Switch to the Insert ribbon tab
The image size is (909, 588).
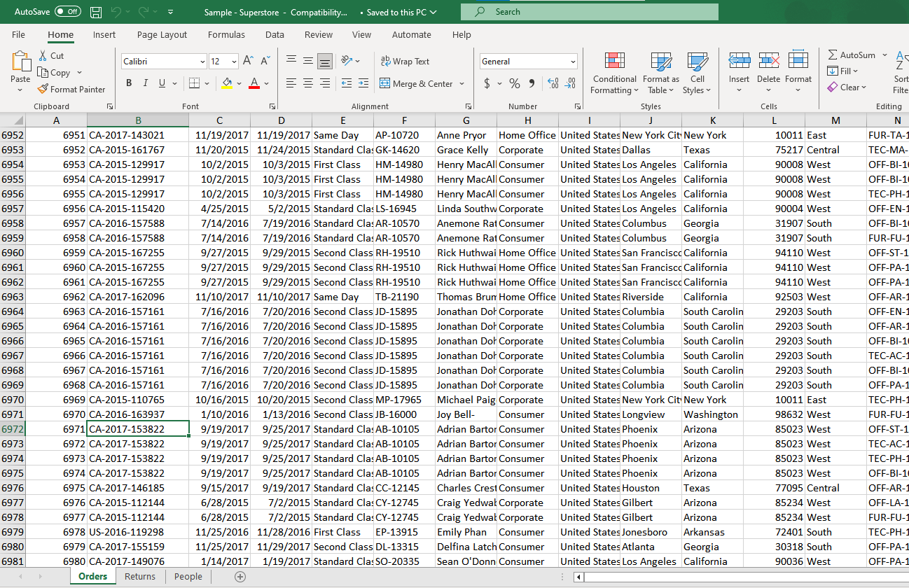point(104,34)
